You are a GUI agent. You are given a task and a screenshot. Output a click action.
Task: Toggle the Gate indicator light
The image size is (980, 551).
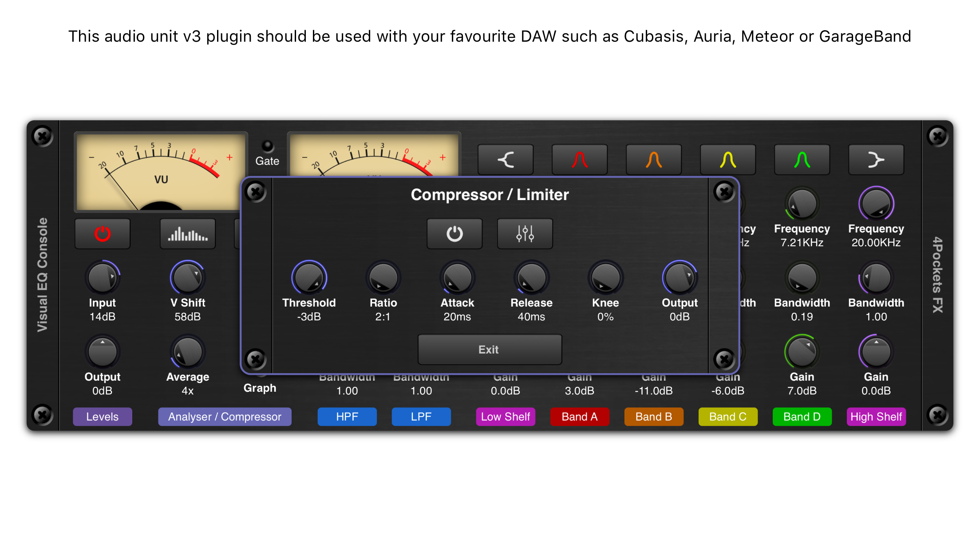[x=268, y=146]
